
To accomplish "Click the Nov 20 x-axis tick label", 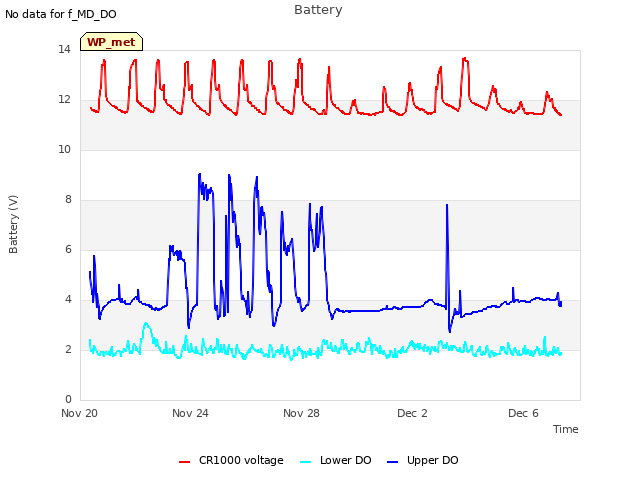I will tap(79, 413).
